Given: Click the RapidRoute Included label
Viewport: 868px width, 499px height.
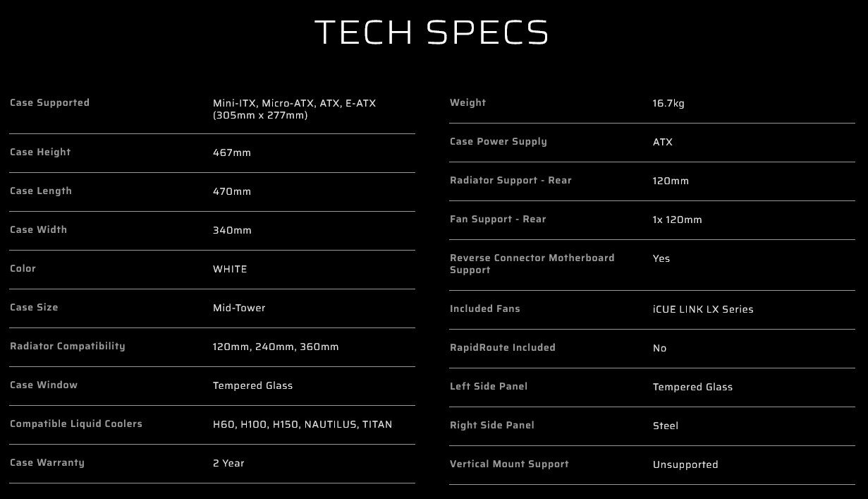Looking at the screenshot, I should click(x=503, y=348).
